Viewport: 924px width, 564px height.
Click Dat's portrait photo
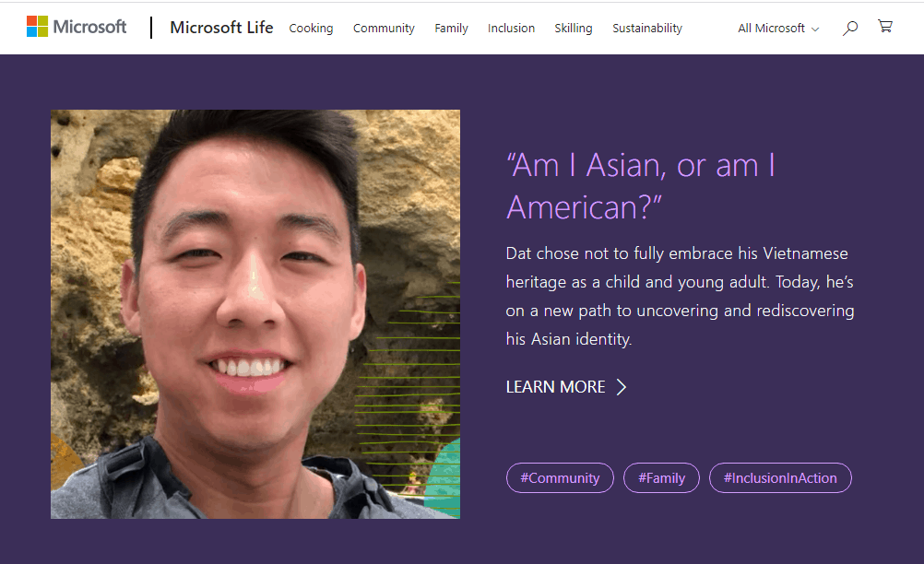pos(255,313)
